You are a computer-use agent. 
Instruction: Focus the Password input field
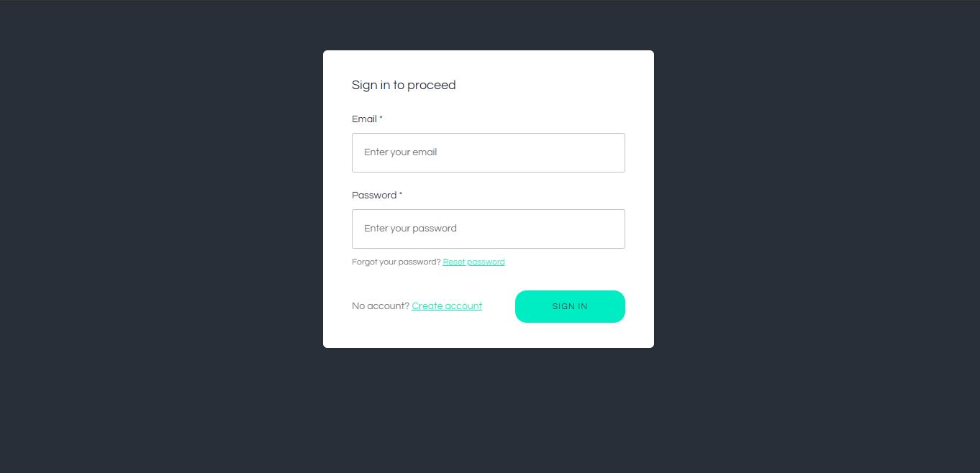[x=488, y=229]
